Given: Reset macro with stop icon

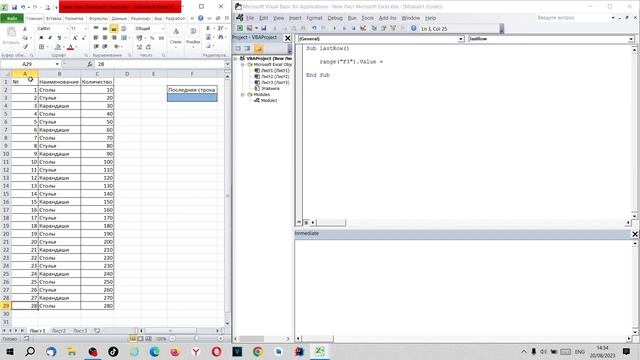Looking at the screenshot, I should tap(353, 28).
